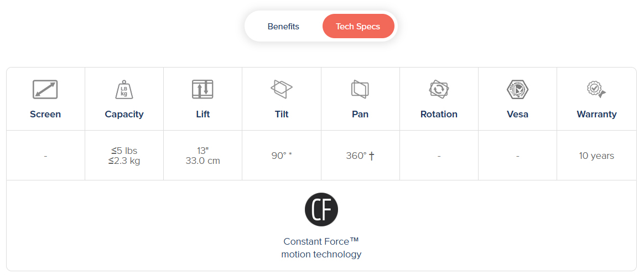Click the black CF Constant Force logo

[x=321, y=209]
